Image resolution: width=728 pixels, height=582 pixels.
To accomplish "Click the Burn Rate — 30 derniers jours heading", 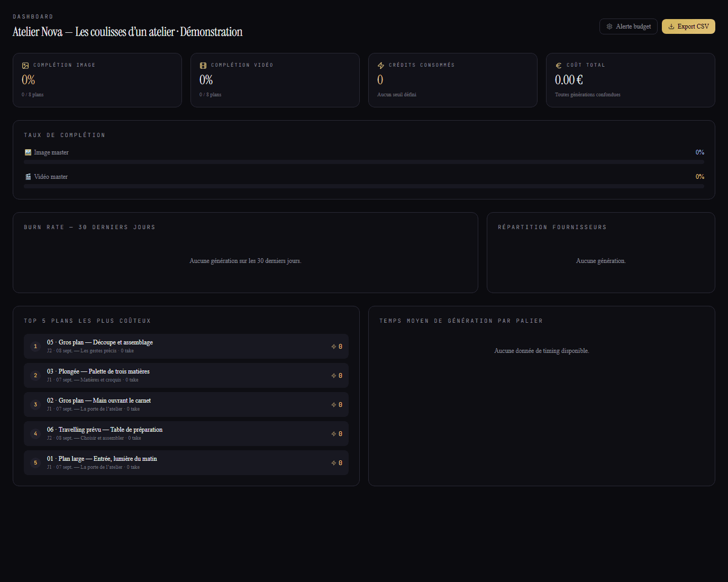I will coord(89,228).
